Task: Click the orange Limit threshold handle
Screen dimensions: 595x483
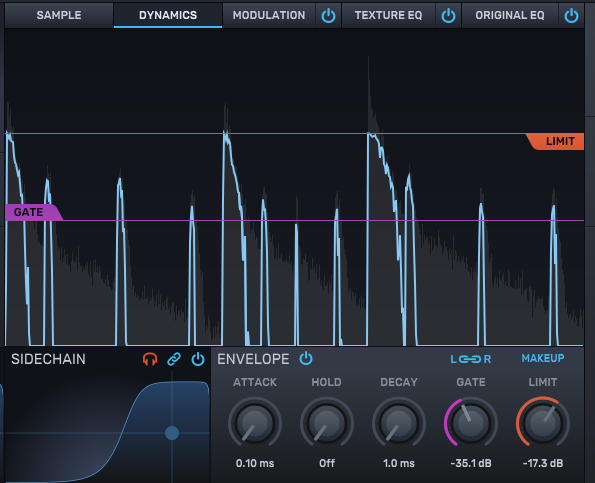Action: pyautogui.click(x=556, y=142)
